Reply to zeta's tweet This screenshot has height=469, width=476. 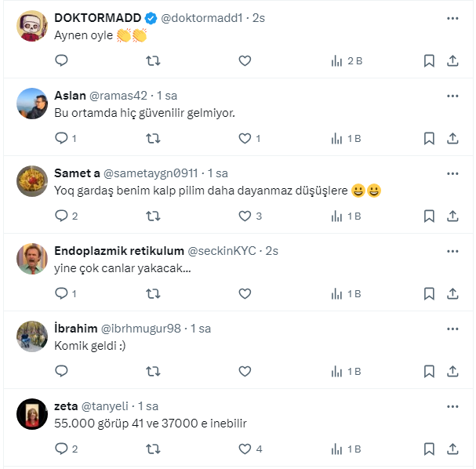click(62, 449)
